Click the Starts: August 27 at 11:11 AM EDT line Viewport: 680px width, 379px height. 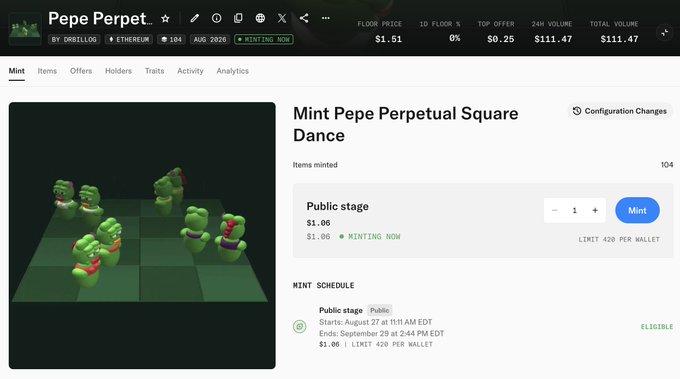click(376, 322)
